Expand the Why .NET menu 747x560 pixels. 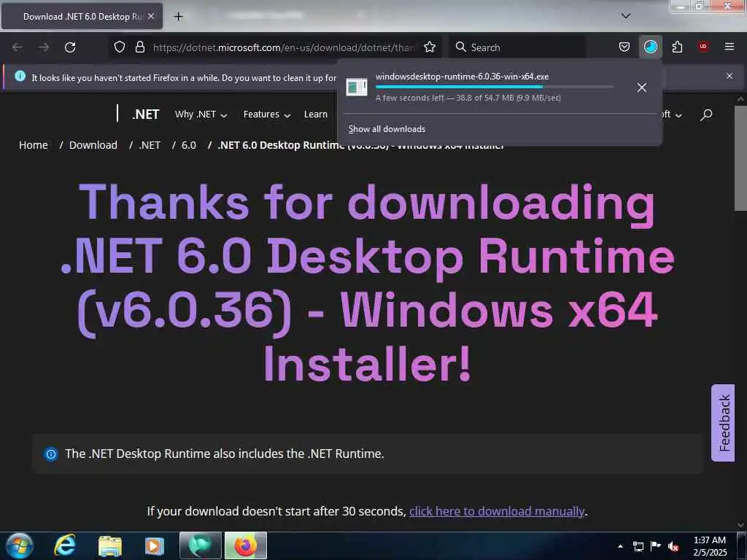201,114
